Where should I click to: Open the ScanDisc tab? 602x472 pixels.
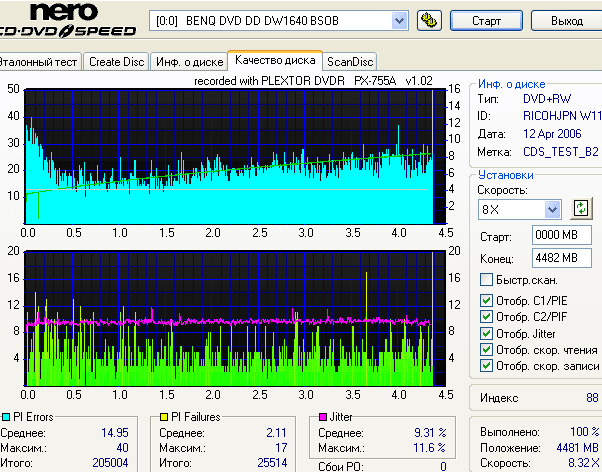click(x=350, y=62)
